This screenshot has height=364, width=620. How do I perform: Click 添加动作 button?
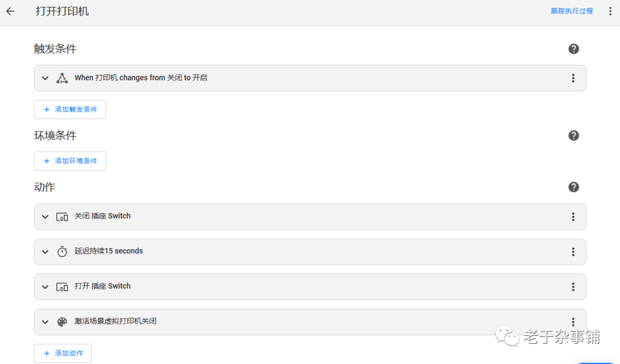click(63, 353)
